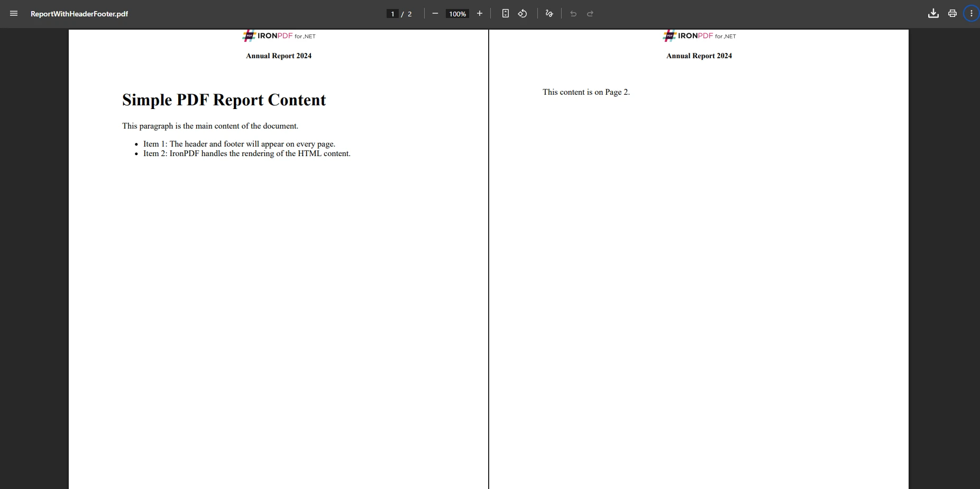Viewport: 980px width, 489px height.
Task: Click the undo annotation icon
Action: click(x=573, y=14)
